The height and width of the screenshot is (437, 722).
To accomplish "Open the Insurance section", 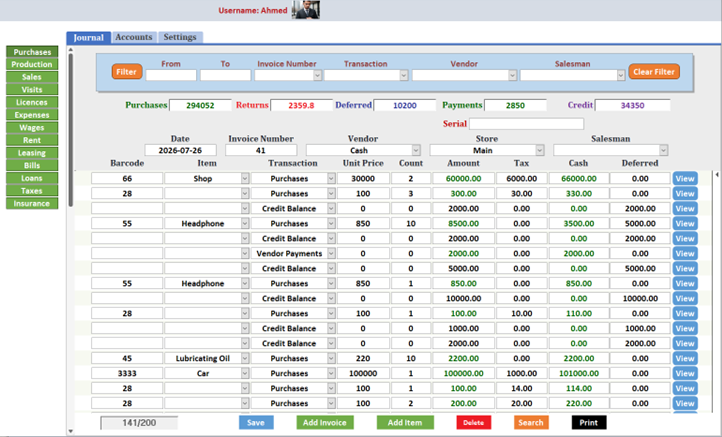I will pyautogui.click(x=32, y=204).
